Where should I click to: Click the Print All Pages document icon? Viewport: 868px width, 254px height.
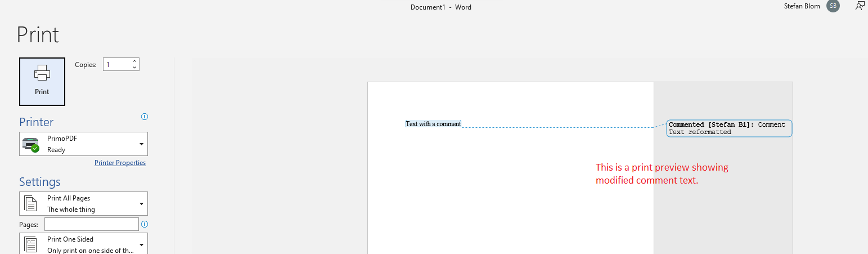click(31, 203)
